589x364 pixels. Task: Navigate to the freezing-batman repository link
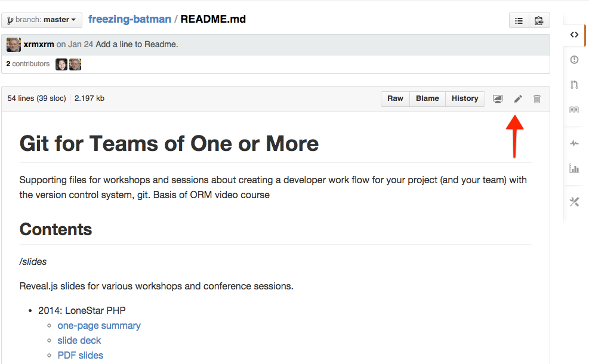tap(129, 19)
